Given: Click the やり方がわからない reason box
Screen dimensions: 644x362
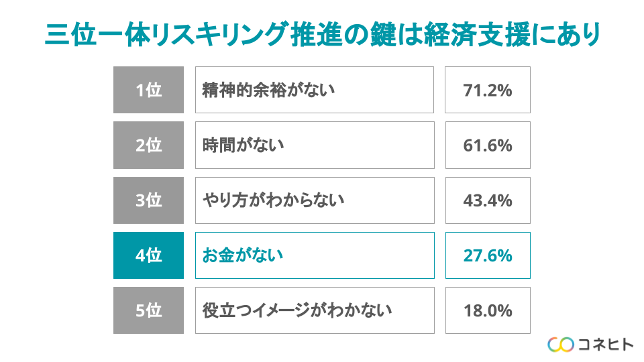Looking at the screenshot, I should 315,200.
